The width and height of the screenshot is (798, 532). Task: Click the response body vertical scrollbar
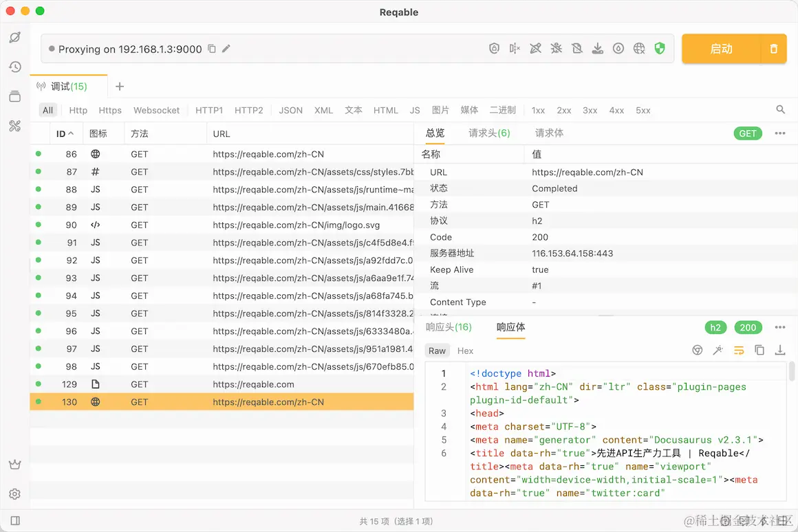point(791,371)
